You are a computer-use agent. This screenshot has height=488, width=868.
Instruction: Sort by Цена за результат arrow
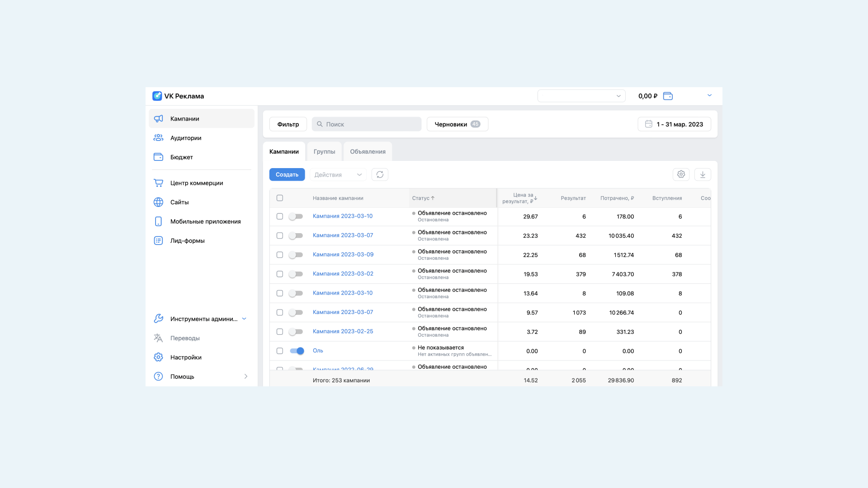pyautogui.click(x=536, y=198)
